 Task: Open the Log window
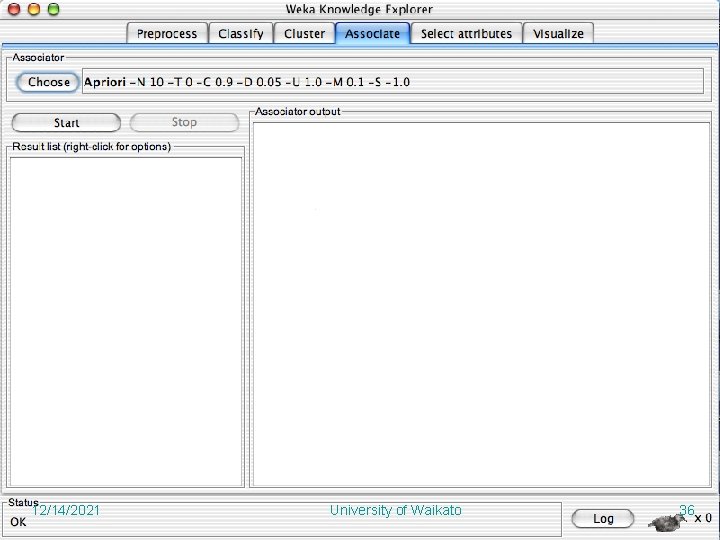[603, 519]
